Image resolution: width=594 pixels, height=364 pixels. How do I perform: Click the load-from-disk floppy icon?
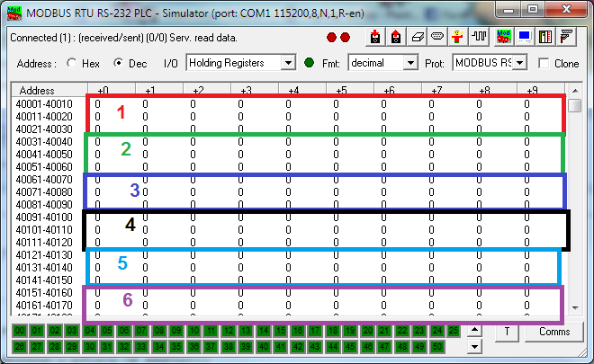(x=375, y=37)
